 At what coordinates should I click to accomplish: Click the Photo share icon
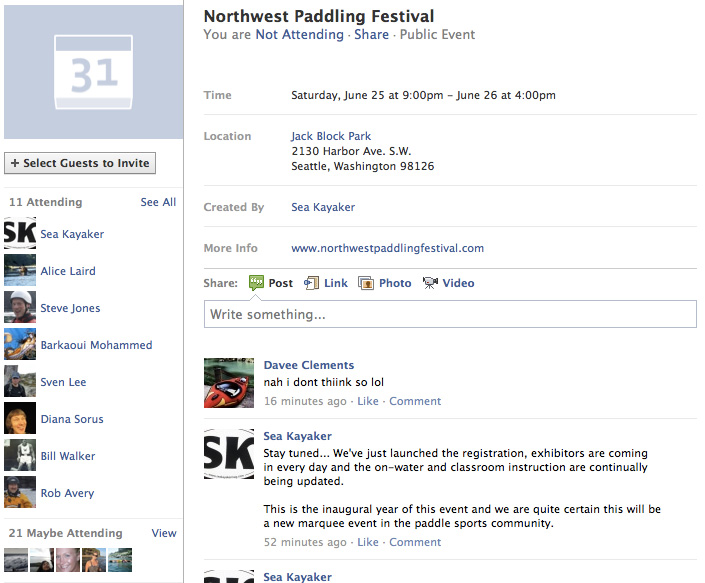tap(366, 283)
